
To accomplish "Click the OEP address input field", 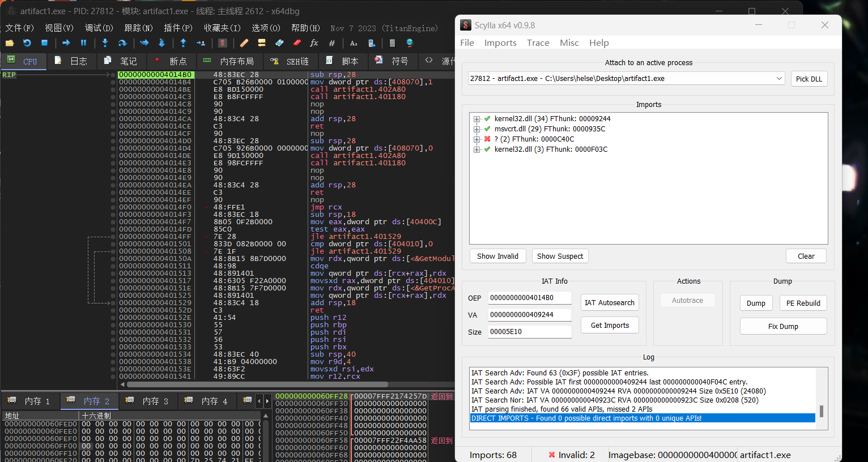I will point(529,298).
